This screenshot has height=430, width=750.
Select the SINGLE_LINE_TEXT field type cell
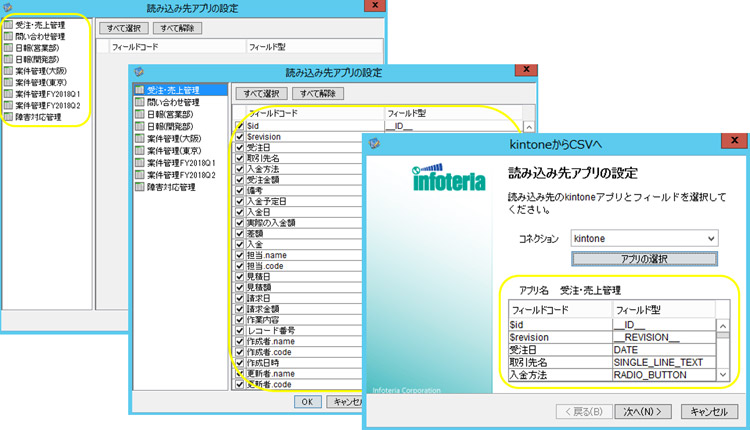coord(664,362)
